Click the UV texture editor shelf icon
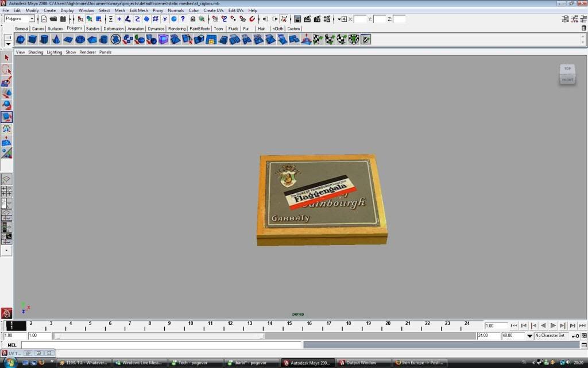Screen dimensions: 588x368 (x=366, y=39)
